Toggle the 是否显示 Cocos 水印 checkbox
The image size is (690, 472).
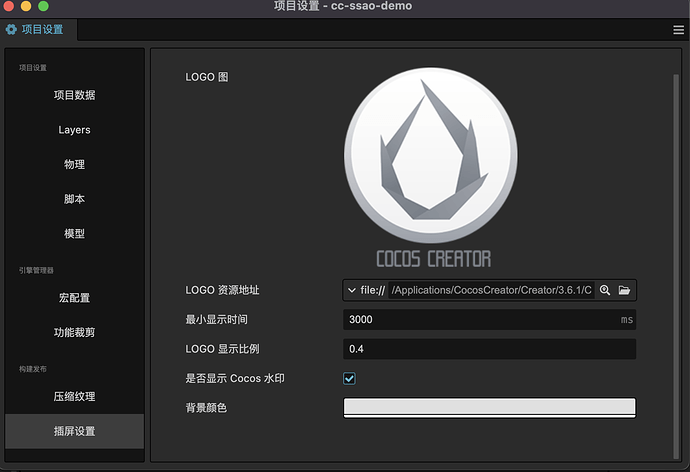349,378
